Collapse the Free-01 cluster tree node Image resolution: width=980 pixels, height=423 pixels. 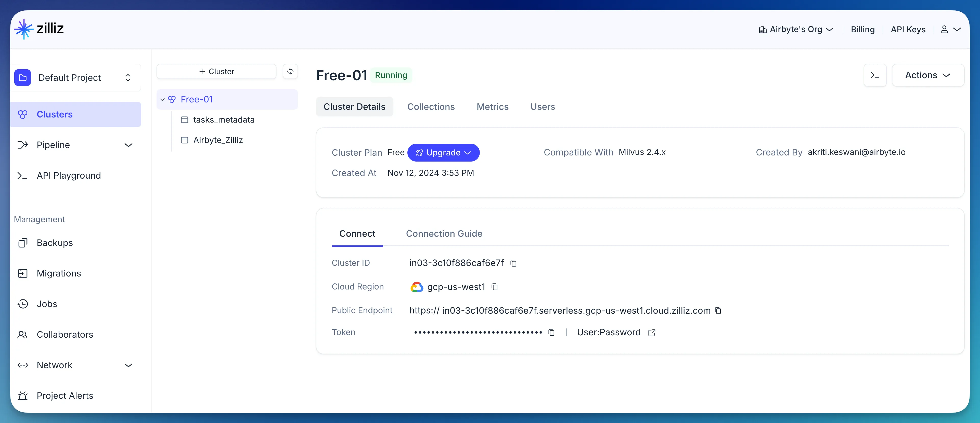point(162,100)
